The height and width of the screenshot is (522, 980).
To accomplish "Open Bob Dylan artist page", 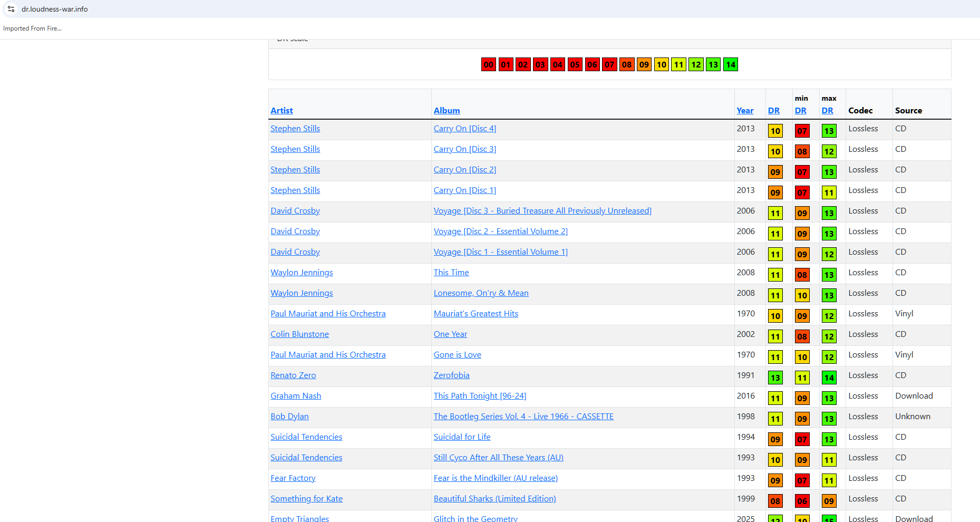I will point(289,417).
